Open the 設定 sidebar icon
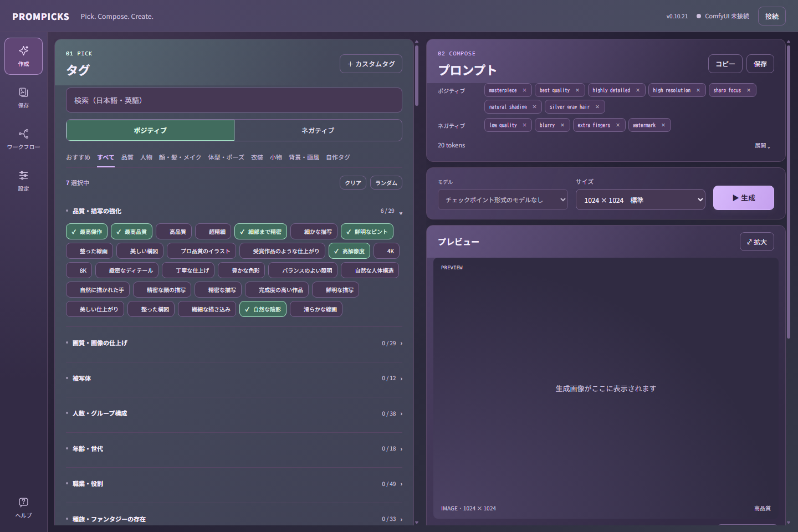Screen dimensions: 798x532 point(23,181)
